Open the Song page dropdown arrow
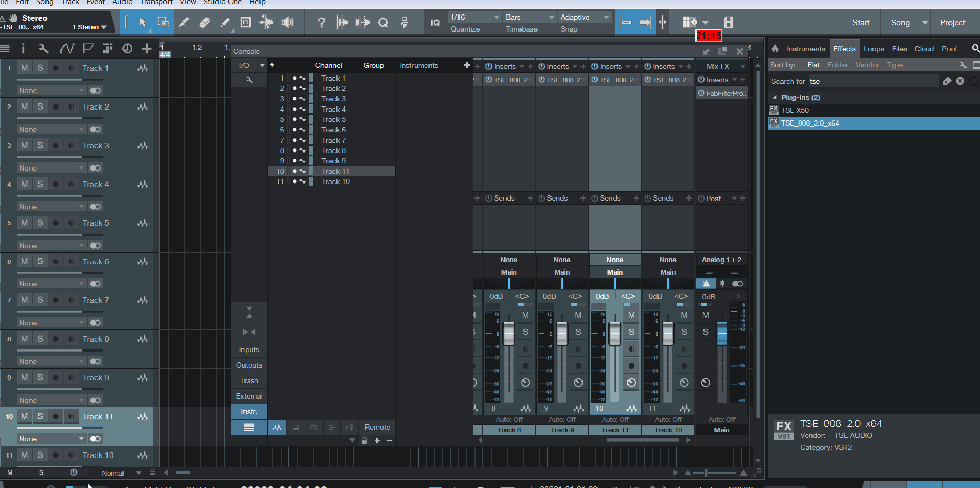The image size is (980, 488). tap(925, 23)
